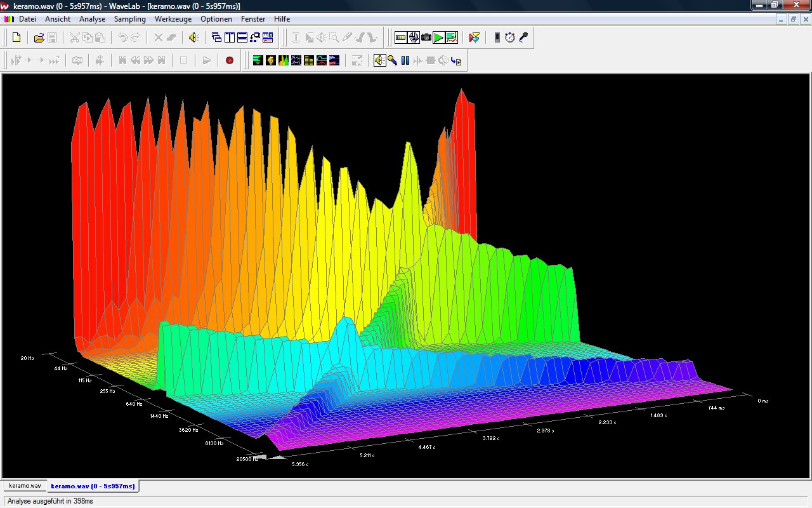Toggle the speaker monitor button beside the magnifier

click(379, 60)
